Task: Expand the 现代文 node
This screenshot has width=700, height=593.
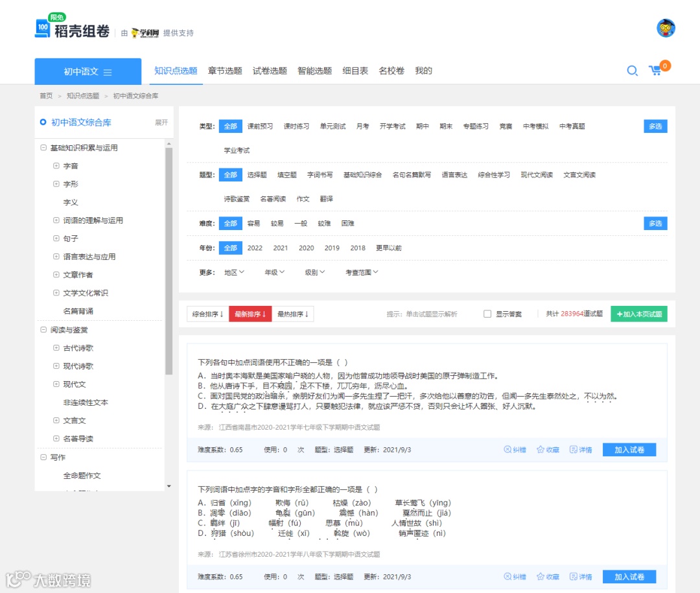Action: point(56,384)
